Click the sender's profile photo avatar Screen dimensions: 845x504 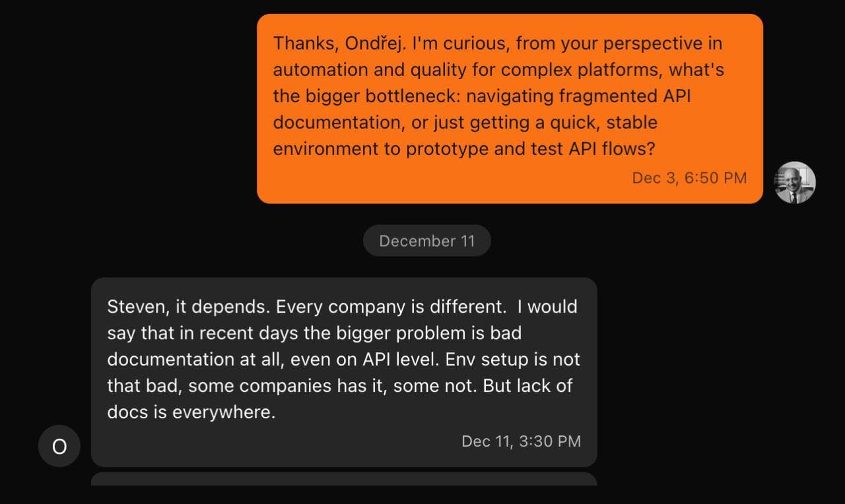coord(795,183)
